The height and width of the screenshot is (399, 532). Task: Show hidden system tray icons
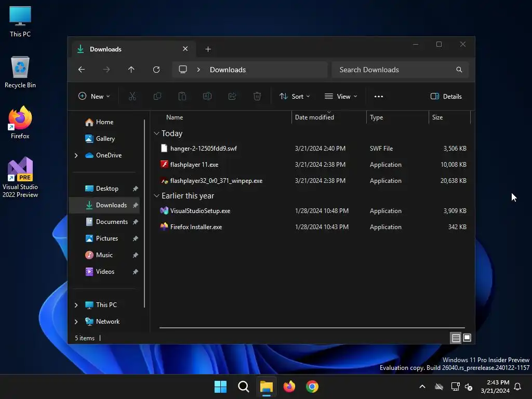click(422, 387)
